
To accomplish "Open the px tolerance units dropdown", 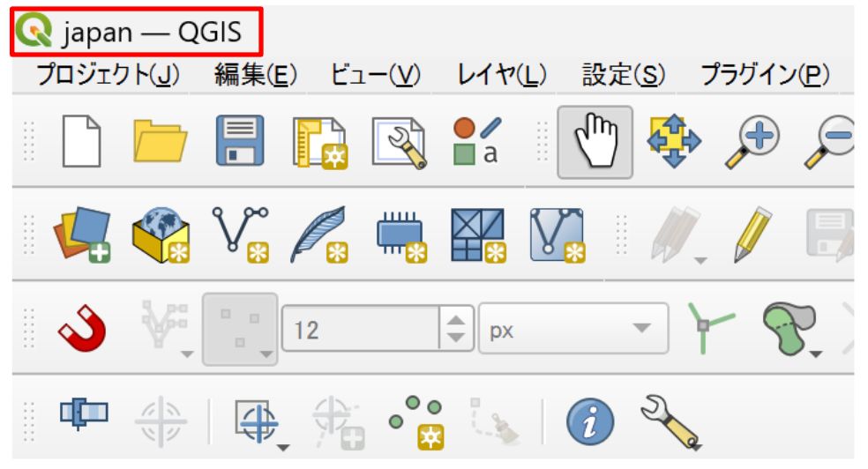I will click(573, 329).
